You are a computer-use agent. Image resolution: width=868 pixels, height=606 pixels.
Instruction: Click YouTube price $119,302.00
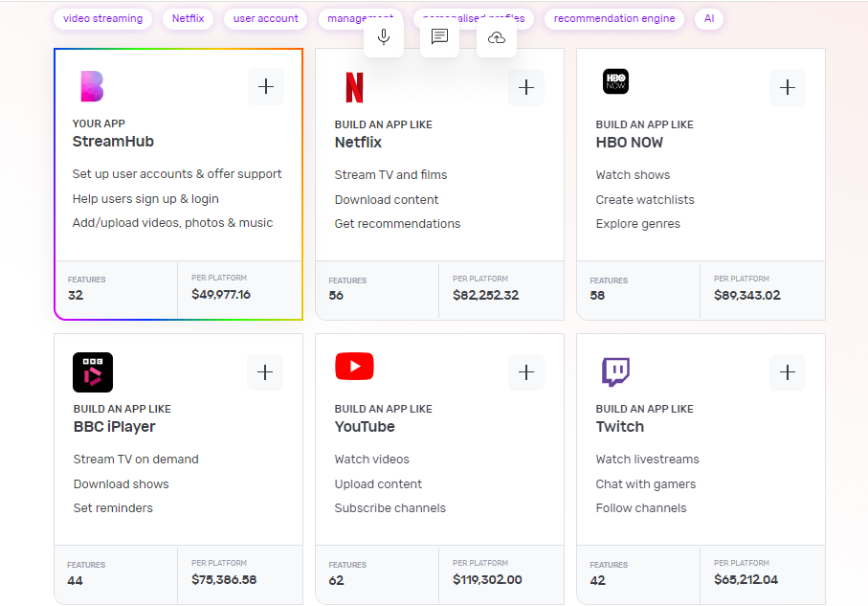point(487,580)
